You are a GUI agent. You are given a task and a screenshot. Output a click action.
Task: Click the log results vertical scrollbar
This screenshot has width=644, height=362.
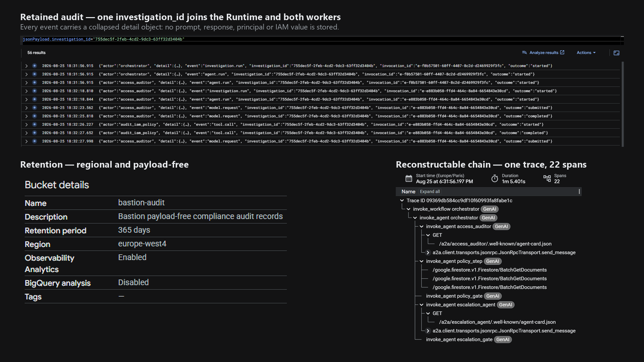[623, 104]
